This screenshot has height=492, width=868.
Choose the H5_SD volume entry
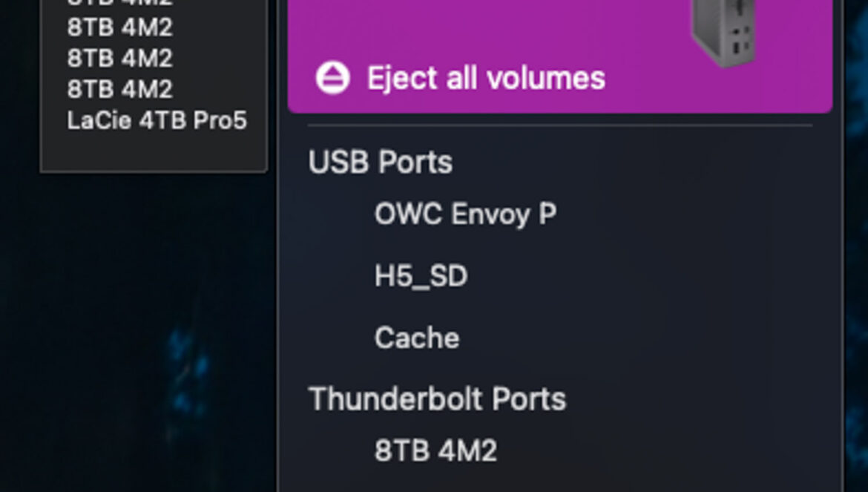[421, 277]
